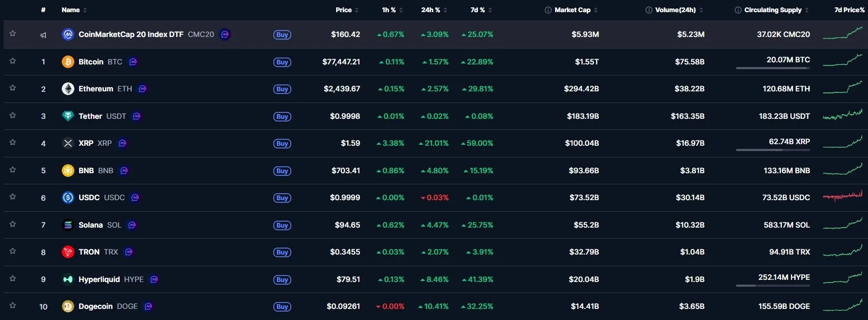Toggle the XRP watchlist star
This screenshot has width=868, height=320.
click(x=13, y=143)
